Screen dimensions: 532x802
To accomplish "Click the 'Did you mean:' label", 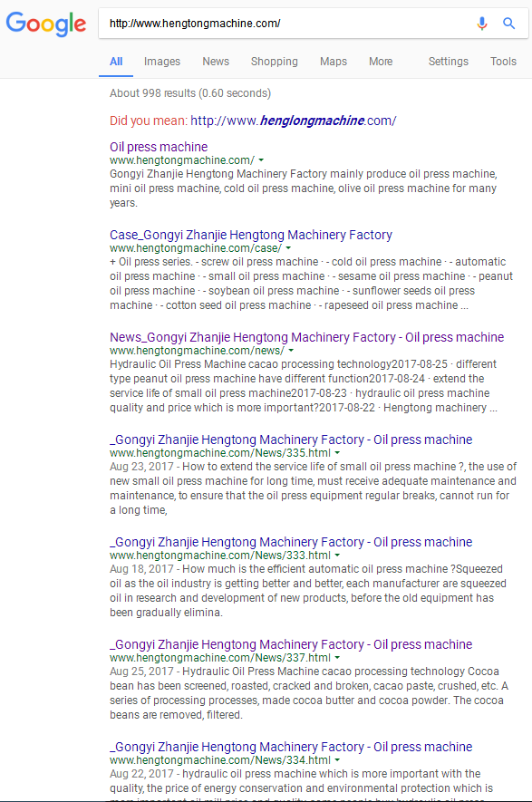I will pyautogui.click(x=149, y=121).
